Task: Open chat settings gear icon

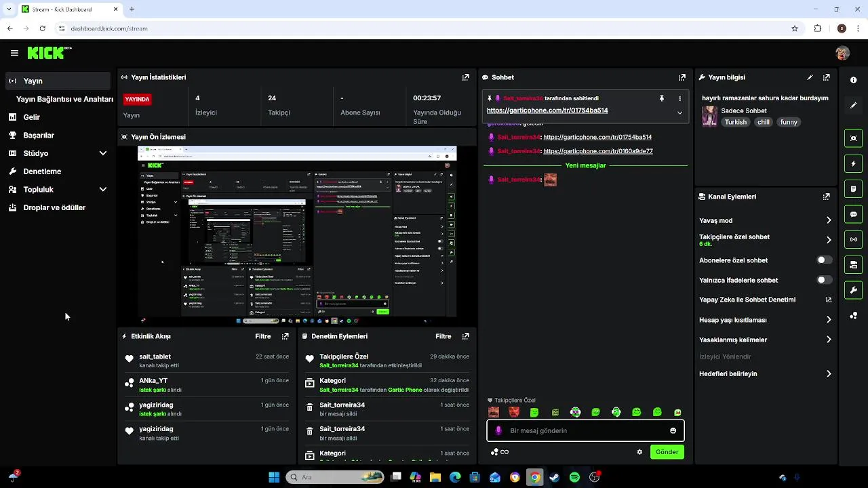Action: tap(639, 452)
